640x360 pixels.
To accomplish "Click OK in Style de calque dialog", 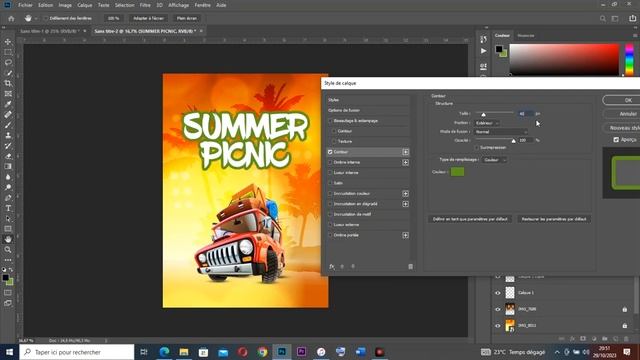I will point(622,100).
